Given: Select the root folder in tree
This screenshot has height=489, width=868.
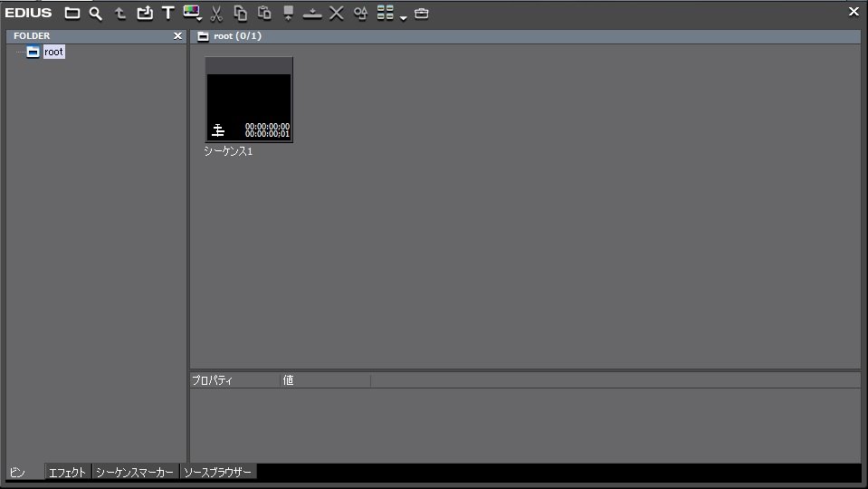Looking at the screenshot, I should 53,52.
